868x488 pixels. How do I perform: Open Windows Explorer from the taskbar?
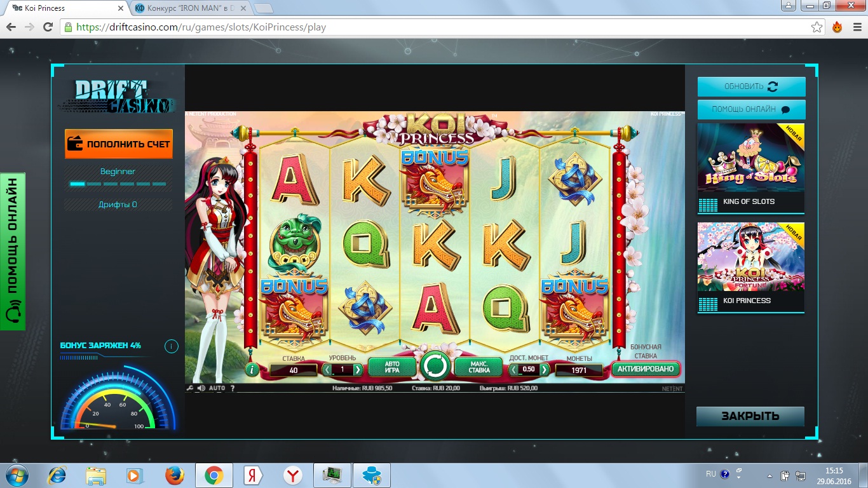pos(96,475)
